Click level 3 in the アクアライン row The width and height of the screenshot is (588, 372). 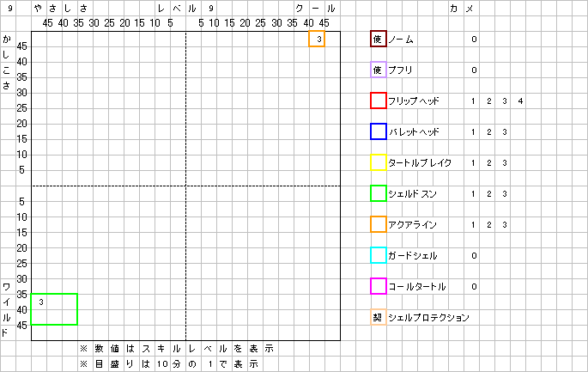[505, 225]
